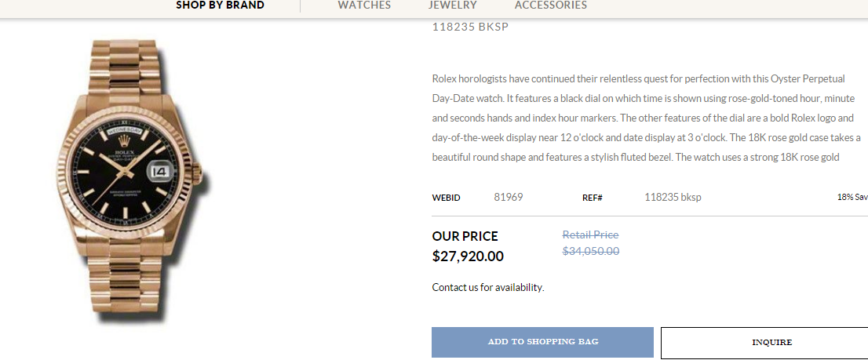
Task: Click Contact us for availability text
Action: 487,288
